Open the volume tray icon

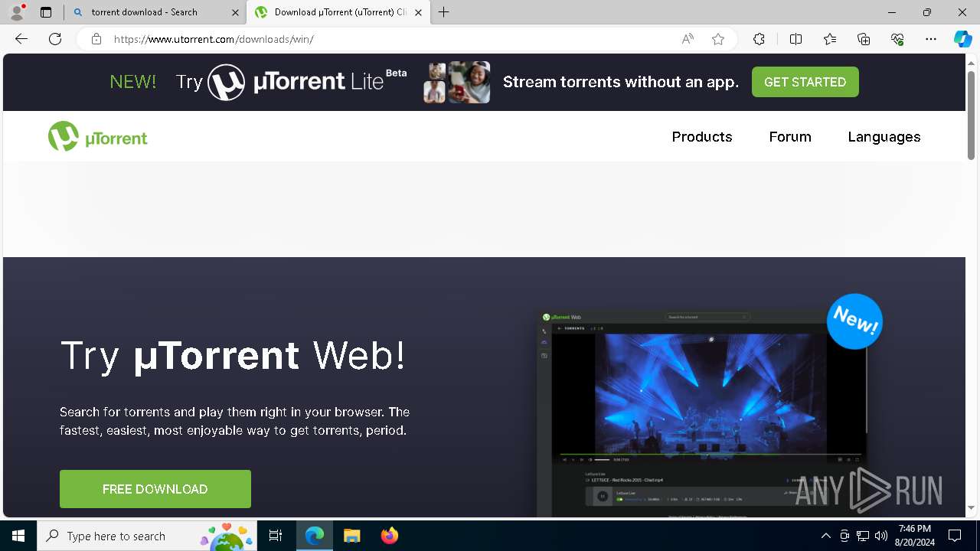click(x=881, y=536)
